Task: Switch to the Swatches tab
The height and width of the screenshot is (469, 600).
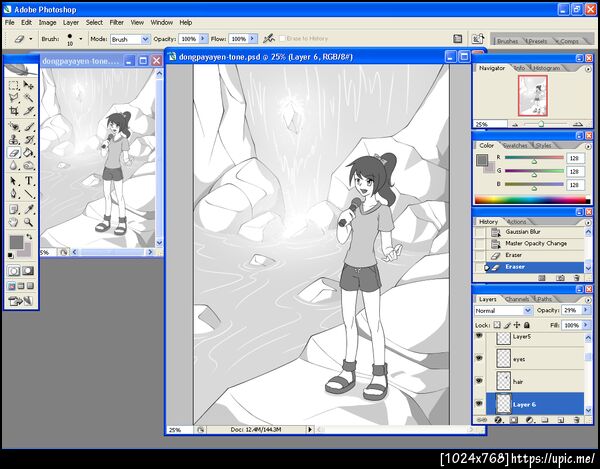Action: pos(516,145)
